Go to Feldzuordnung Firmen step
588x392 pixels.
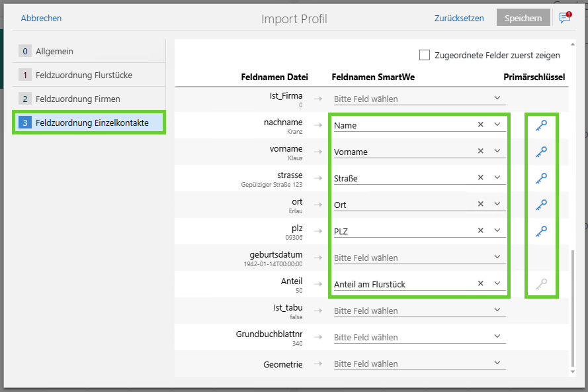pos(78,99)
